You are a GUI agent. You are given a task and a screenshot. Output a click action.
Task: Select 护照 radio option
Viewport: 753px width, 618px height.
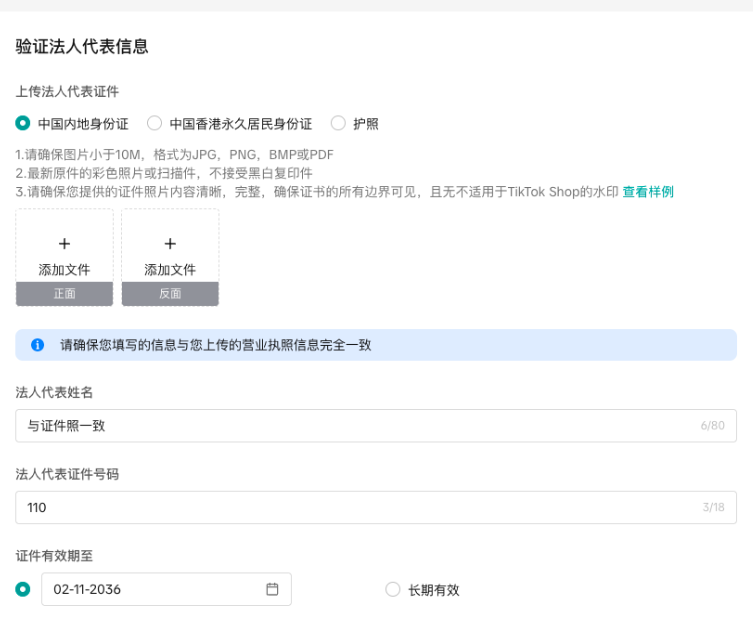[x=338, y=123]
